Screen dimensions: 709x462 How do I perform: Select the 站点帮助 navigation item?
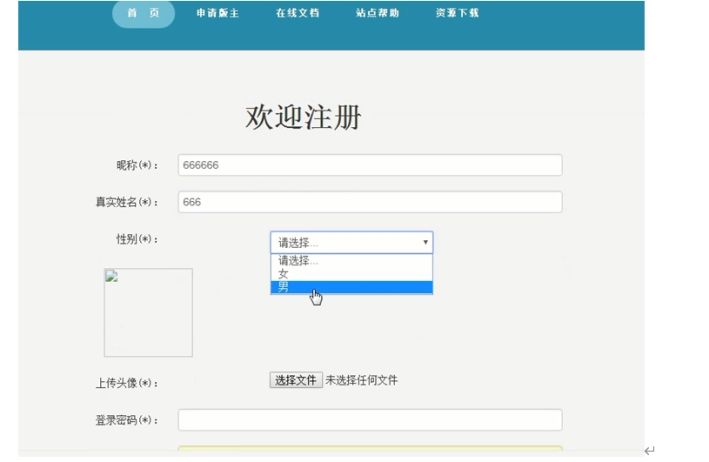point(377,13)
